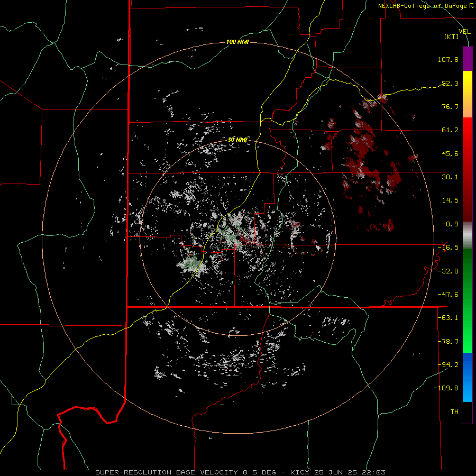Click the 100 NMI range ring label
This screenshot has width=476, height=476.
click(237, 42)
